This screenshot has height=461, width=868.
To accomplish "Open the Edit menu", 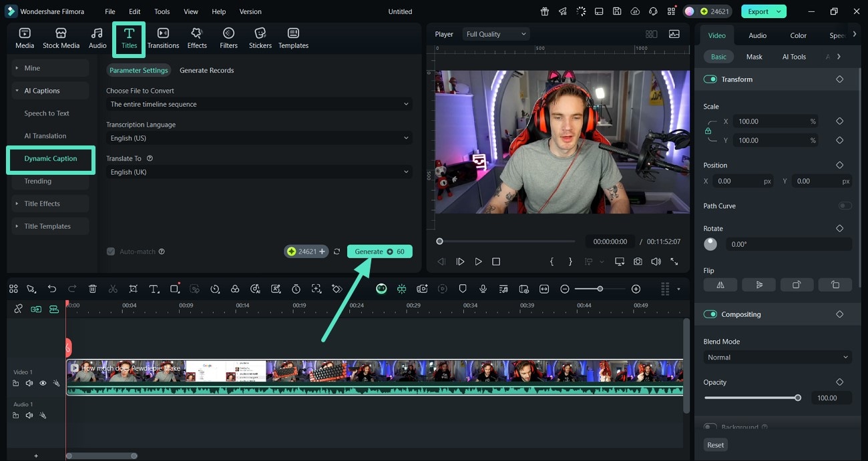I will [135, 11].
